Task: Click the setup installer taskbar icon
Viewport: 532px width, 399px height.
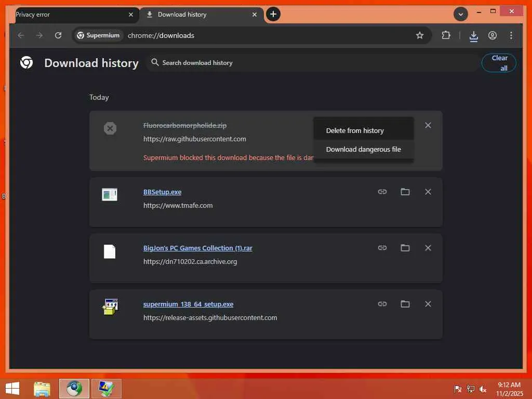Action: point(106,389)
